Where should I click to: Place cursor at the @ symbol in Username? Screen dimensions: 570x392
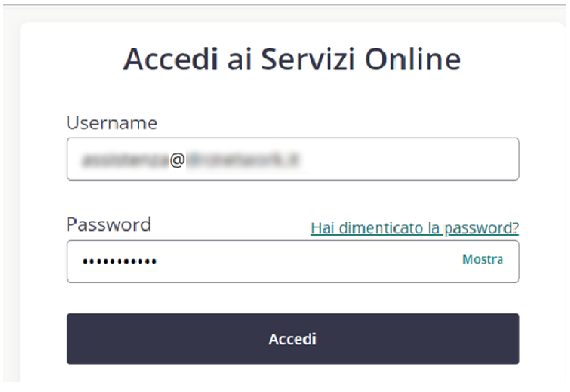(x=177, y=159)
